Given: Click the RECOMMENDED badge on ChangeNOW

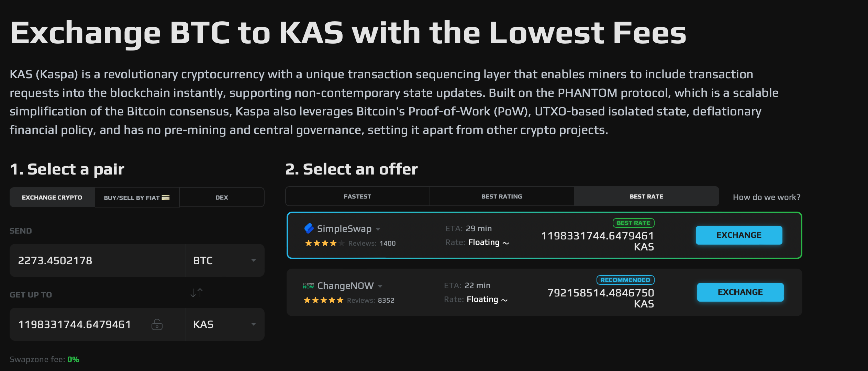Looking at the screenshot, I should [625, 280].
